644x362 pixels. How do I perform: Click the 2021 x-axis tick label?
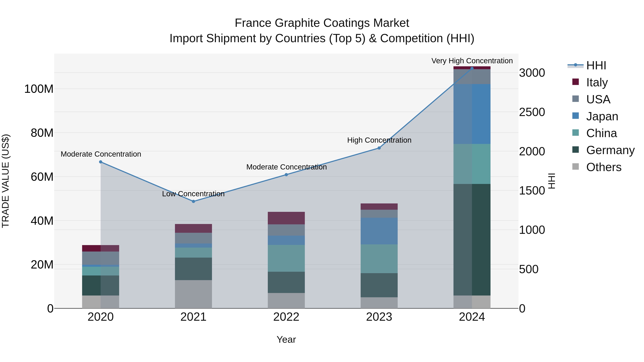(x=194, y=317)
